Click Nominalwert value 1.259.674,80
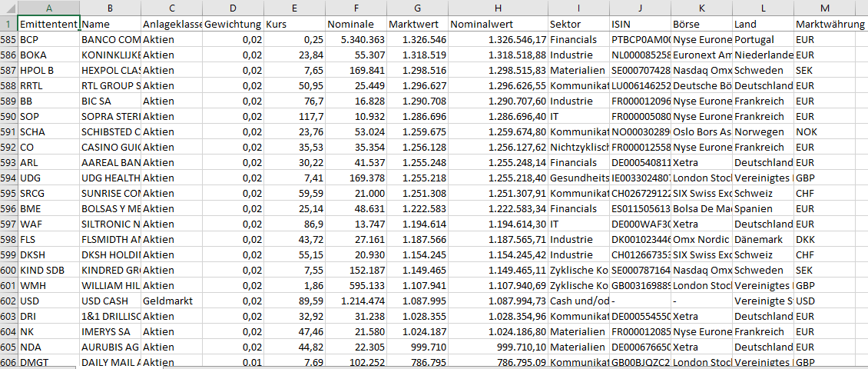 pos(499,132)
